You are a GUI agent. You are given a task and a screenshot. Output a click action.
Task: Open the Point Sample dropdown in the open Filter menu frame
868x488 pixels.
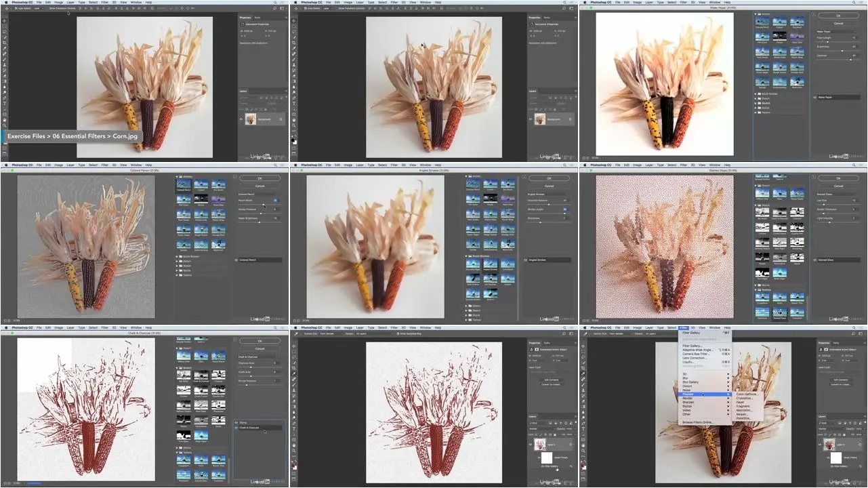619,333
